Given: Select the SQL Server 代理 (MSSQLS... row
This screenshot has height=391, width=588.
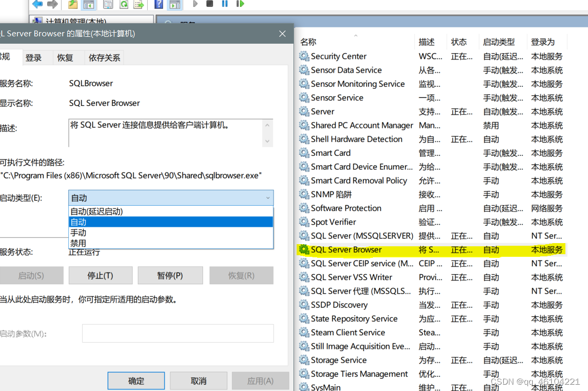Looking at the screenshot, I should tap(432, 291).
